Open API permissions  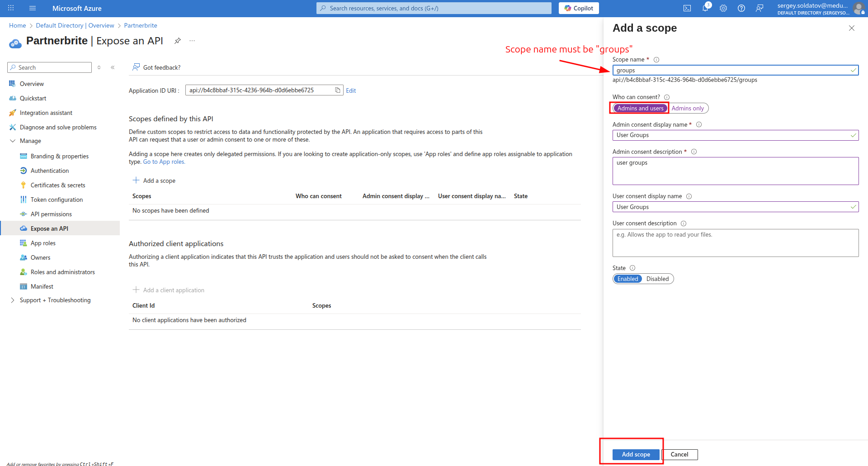[x=51, y=214]
